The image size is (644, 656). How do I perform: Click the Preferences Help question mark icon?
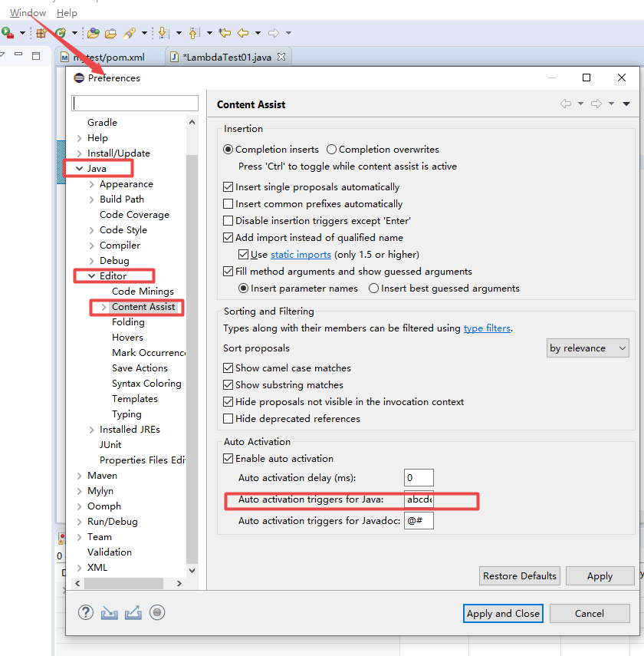pos(86,612)
